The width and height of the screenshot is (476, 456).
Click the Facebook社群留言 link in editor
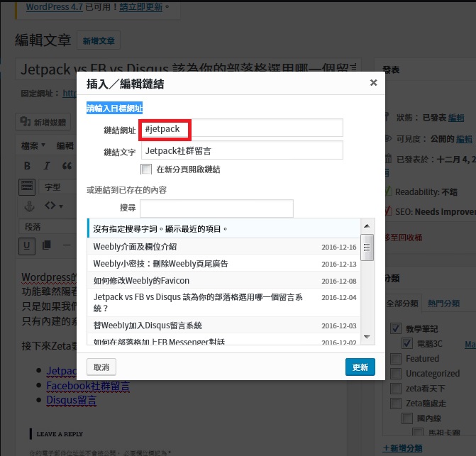coord(88,386)
